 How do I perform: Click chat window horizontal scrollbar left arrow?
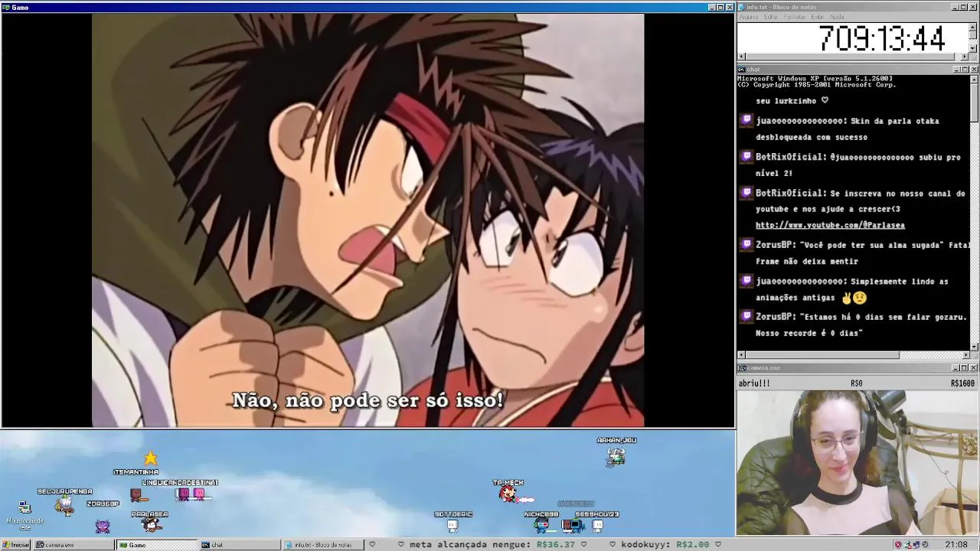(x=741, y=355)
